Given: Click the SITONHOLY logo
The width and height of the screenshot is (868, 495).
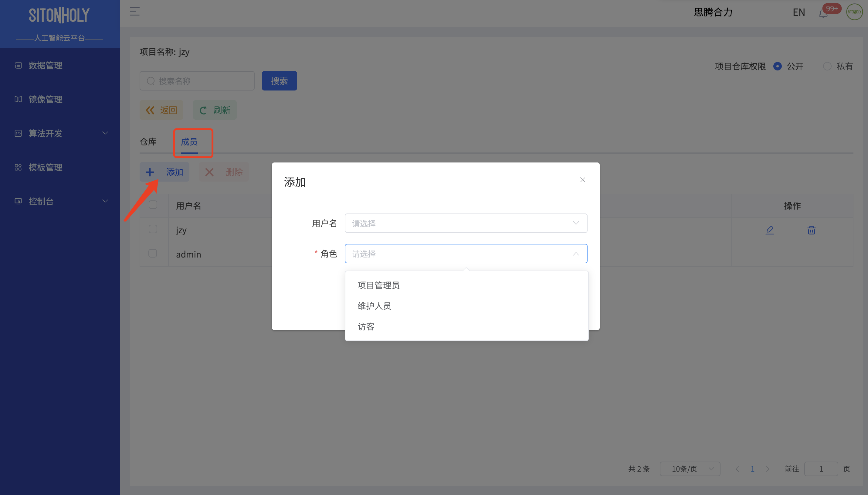Looking at the screenshot, I should (59, 15).
